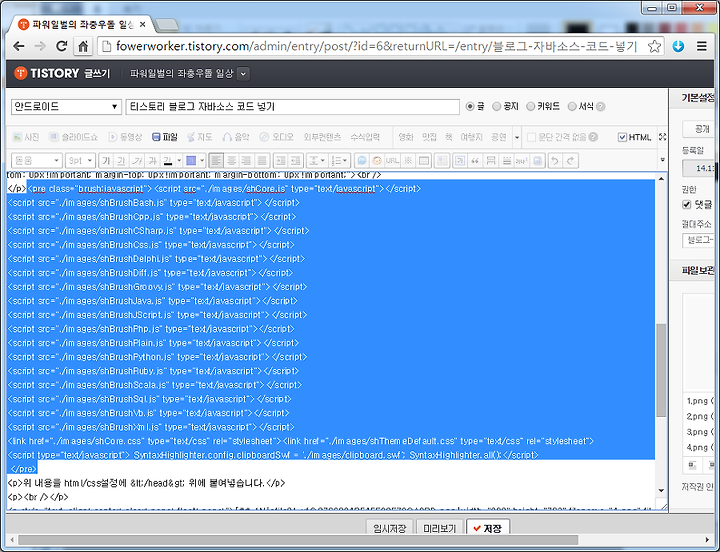Click the 지도 map insert item
This screenshot has width=720, height=552.
point(200,137)
